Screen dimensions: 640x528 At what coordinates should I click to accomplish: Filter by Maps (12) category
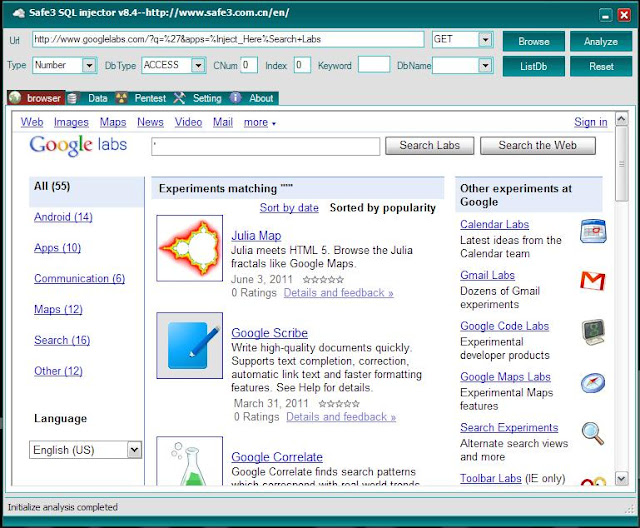(x=58, y=309)
